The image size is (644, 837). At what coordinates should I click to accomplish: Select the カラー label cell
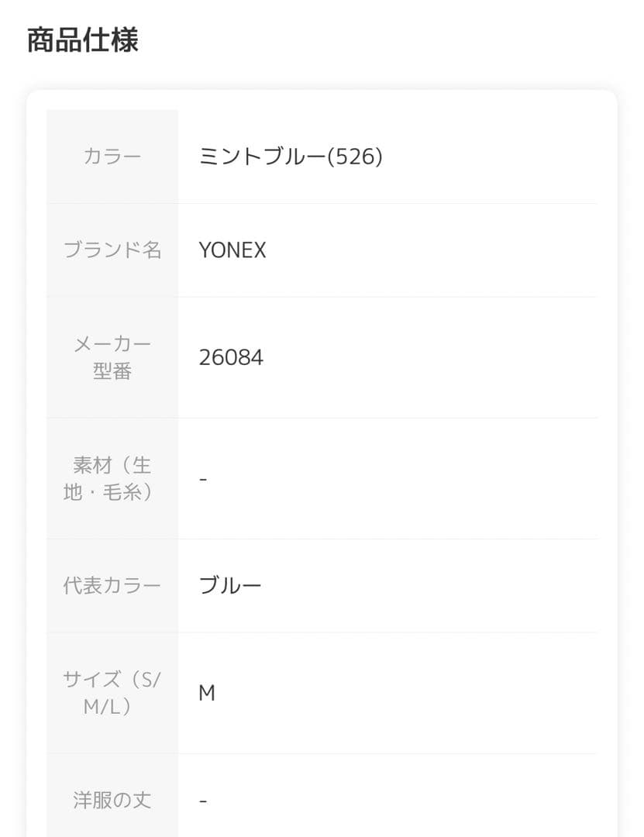click(112, 157)
